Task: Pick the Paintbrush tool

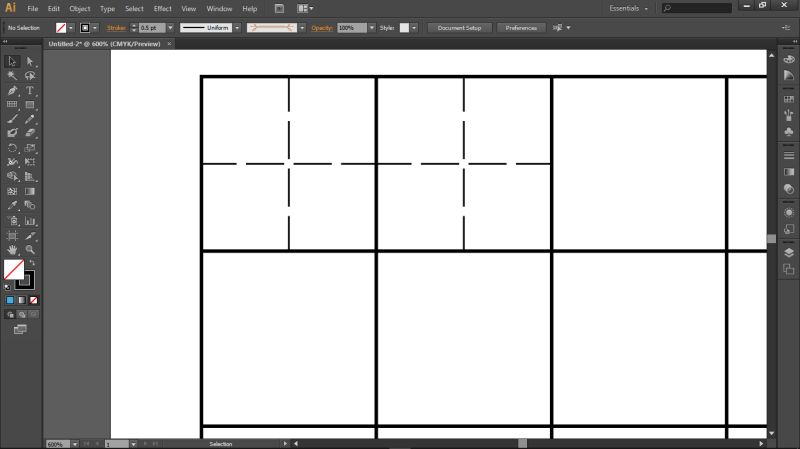Action: tap(12, 119)
